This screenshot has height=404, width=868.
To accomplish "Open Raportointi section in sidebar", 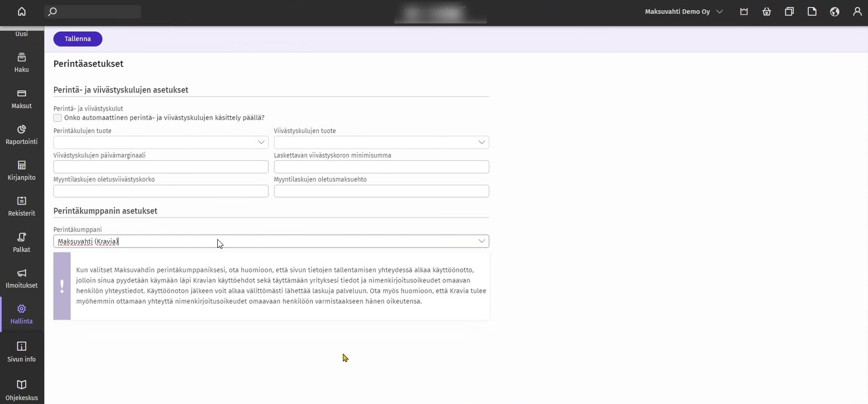I will tap(21, 135).
